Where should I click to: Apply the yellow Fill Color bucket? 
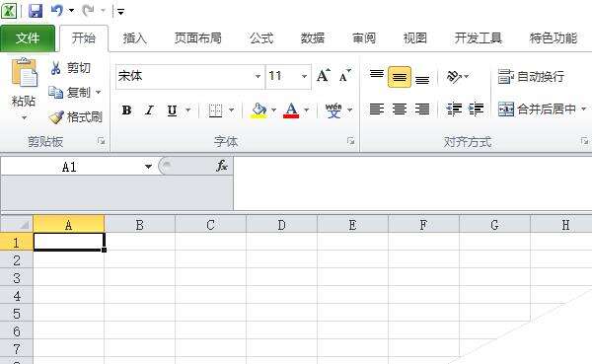pyautogui.click(x=259, y=110)
